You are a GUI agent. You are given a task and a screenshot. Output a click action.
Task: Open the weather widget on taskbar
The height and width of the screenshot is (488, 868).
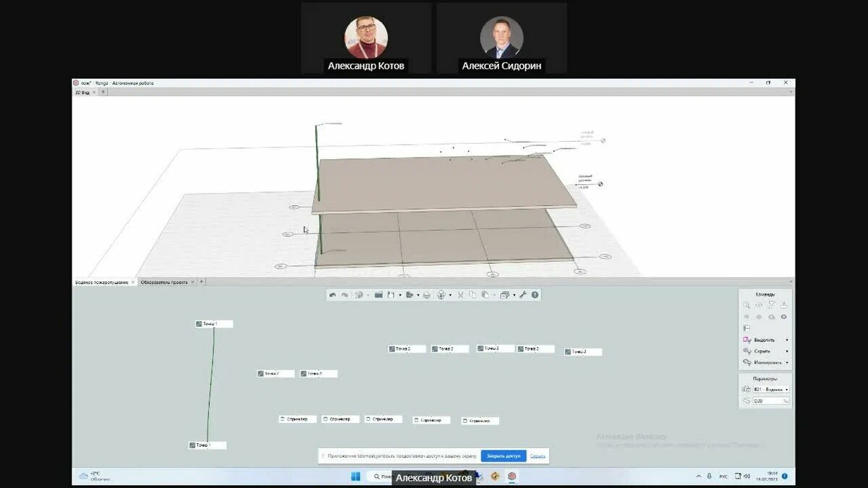point(95,476)
